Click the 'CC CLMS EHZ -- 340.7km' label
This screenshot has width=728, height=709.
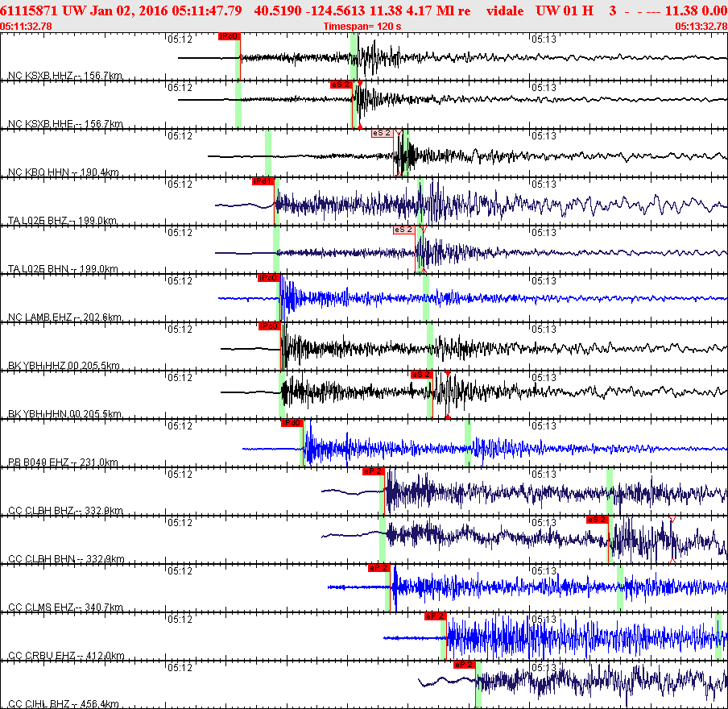click(x=65, y=607)
